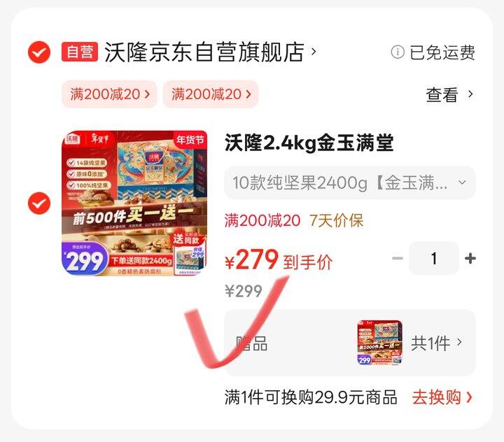The width and height of the screenshot is (504, 442).
Task: Open the nut gift box product image
Action: (134, 203)
